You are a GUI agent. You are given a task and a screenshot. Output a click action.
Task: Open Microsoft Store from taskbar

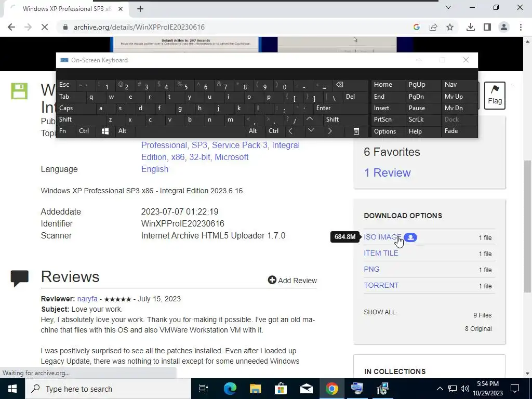pos(281,389)
